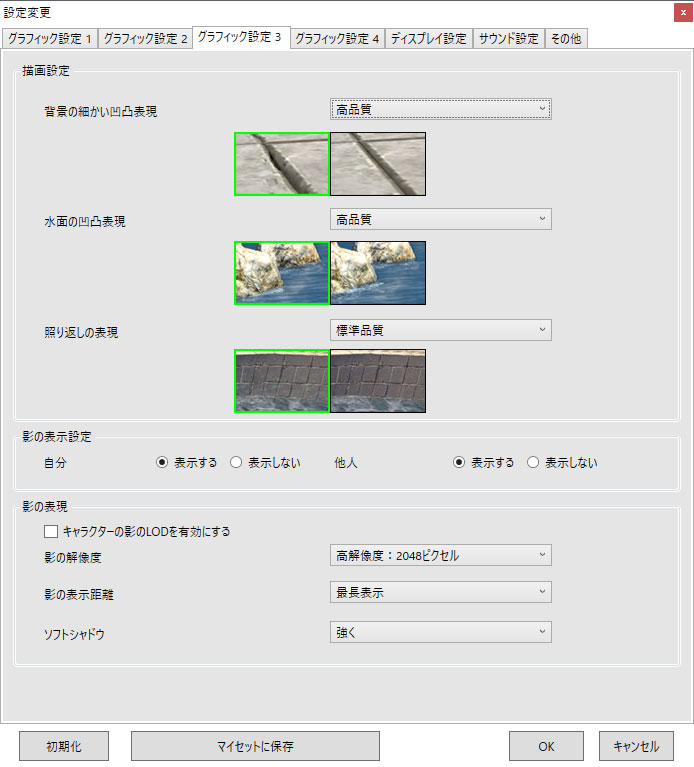This screenshot has width=694, height=767.
Task: Open the その他 tab
Action: [x=566, y=39]
